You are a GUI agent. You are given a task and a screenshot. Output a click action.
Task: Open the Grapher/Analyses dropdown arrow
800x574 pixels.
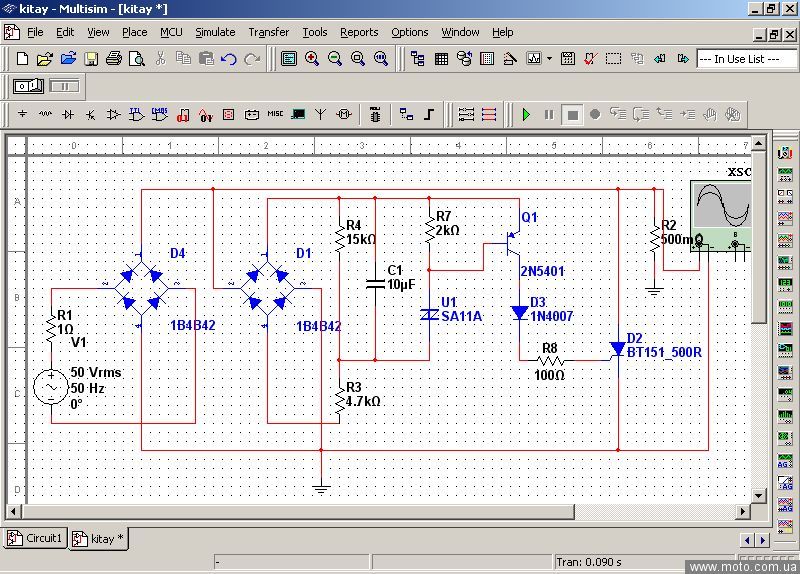click(x=549, y=59)
